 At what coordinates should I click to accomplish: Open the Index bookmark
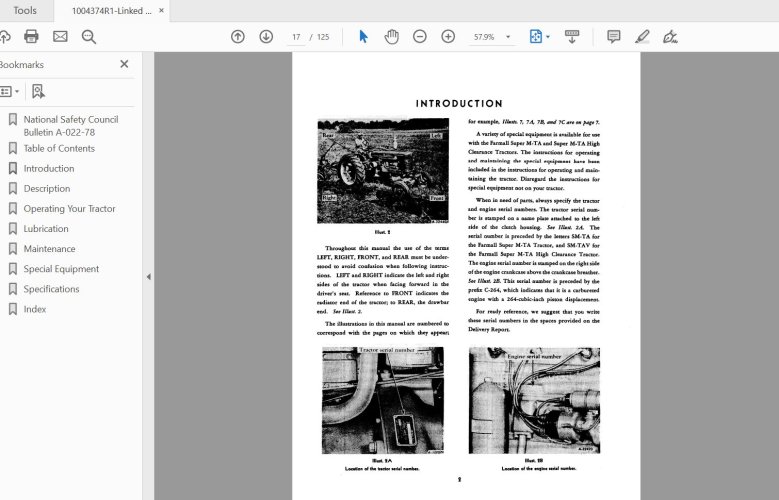35,309
